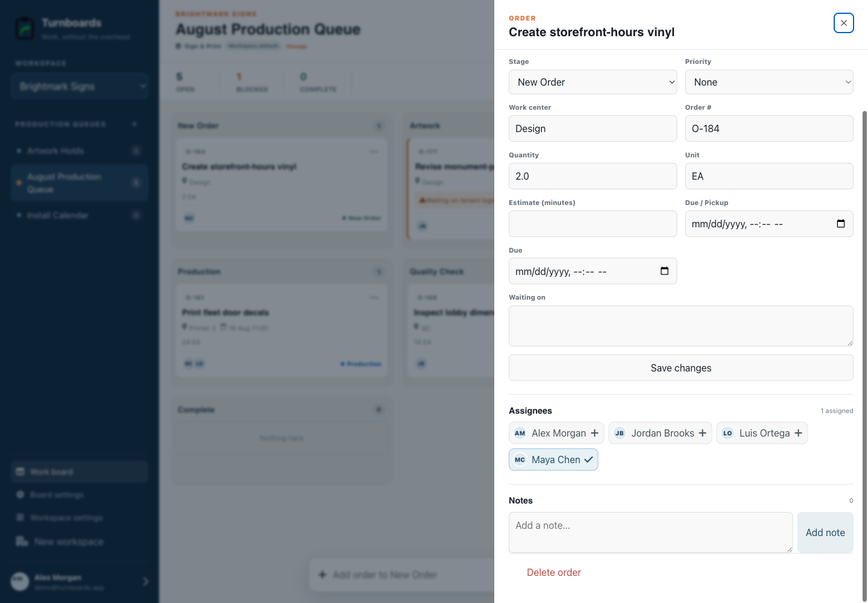Assign Jordan Brooks with plus icon
The width and height of the screenshot is (868, 603).
702,433
